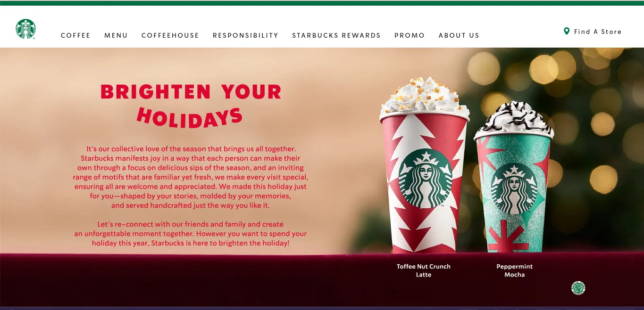Click the round halal certification badge
The height and width of the screenshot is (310, 644).
click(578, 288)
